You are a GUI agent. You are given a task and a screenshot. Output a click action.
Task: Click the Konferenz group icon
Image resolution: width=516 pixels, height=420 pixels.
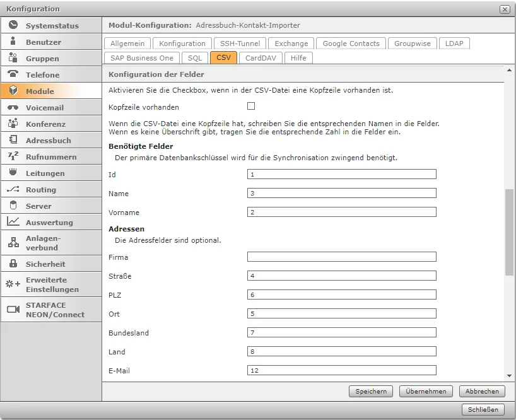click(x=13, y=124)
